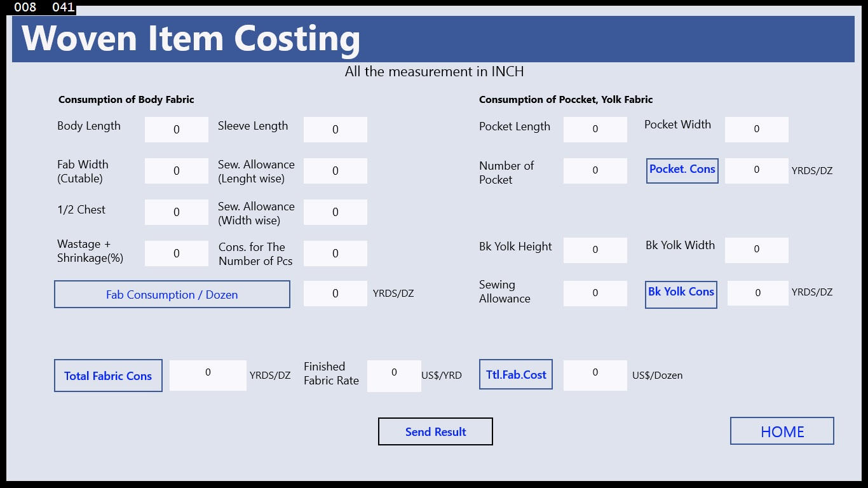Select the Pocket Length input box

[x=595, y=129]
